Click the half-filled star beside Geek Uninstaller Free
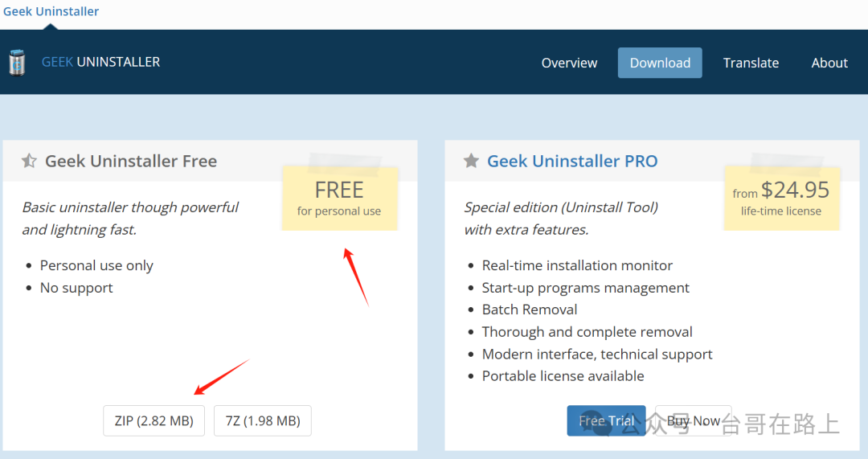The width and height of the screenshot is (868, 459). (29, 161)
